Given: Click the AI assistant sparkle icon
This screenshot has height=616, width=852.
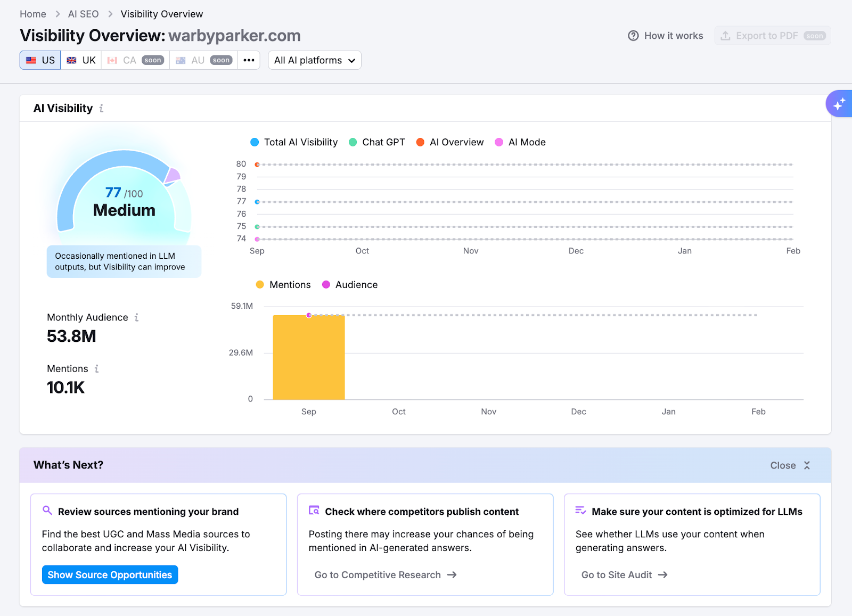Looking at the screenshot, I should coord(839,104).
